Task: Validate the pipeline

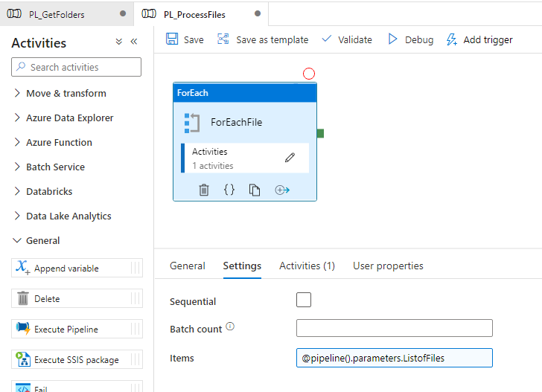Action: (347, 39)
